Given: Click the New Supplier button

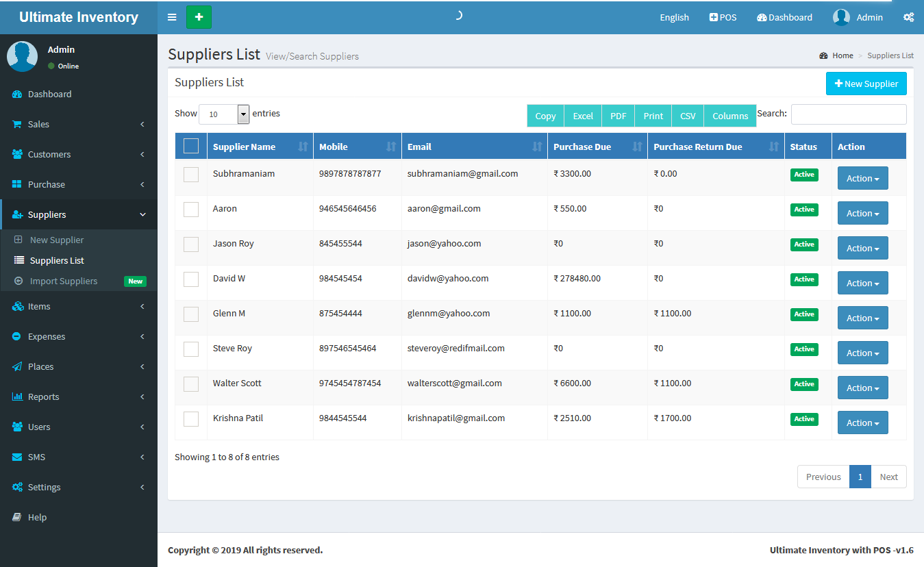Looking at the screenshot, I should (866, 84).
